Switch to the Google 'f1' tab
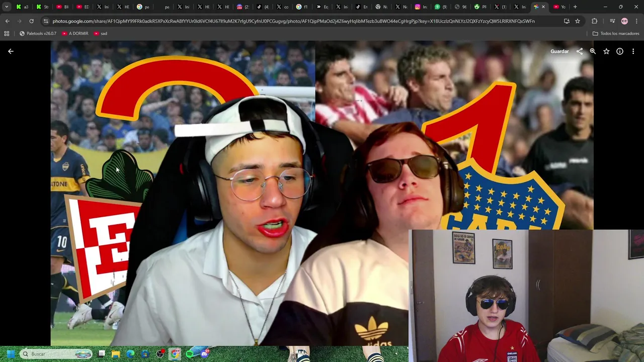 pos(302,7)
